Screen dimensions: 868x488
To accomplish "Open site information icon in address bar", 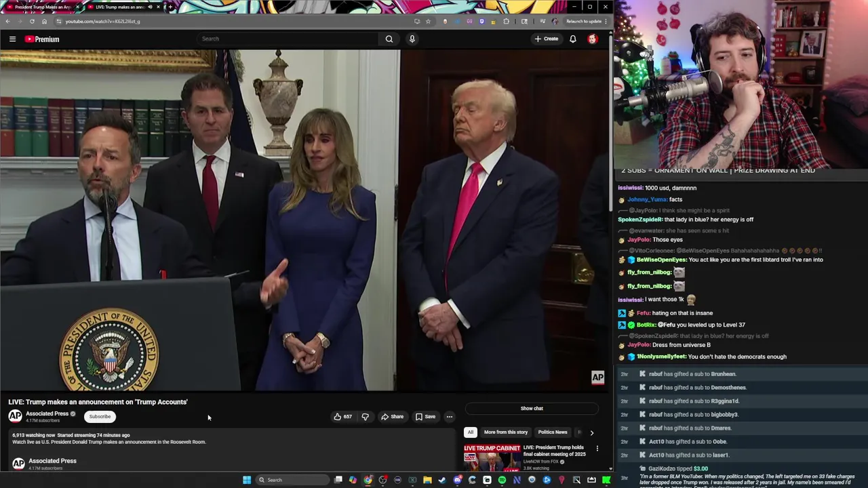I will coord(59,21).
